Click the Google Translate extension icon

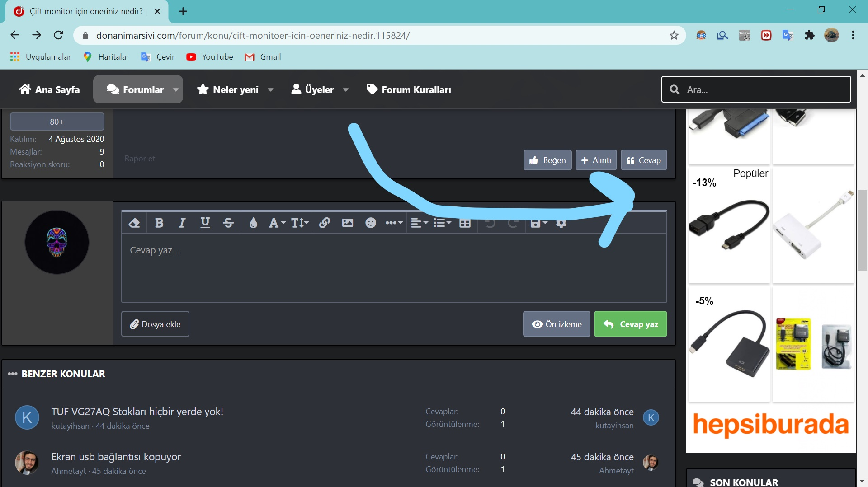788,35
